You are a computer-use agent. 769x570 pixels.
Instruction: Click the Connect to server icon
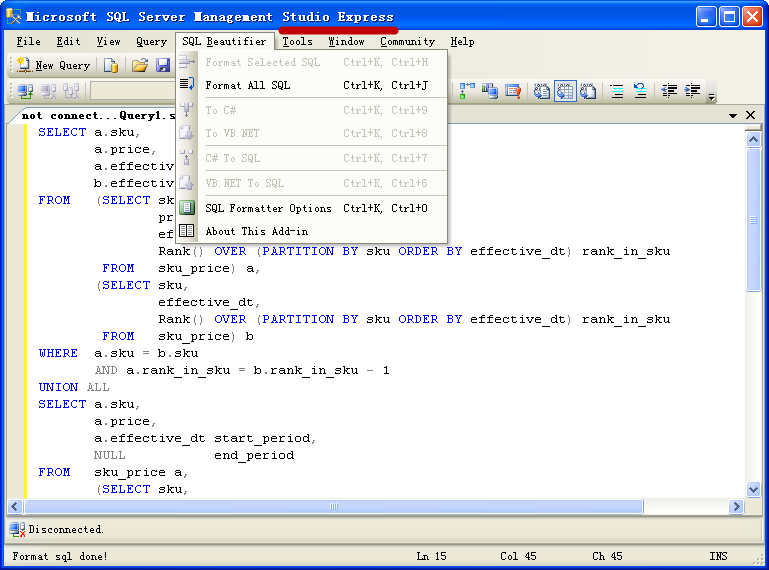(x=25, y=91)
